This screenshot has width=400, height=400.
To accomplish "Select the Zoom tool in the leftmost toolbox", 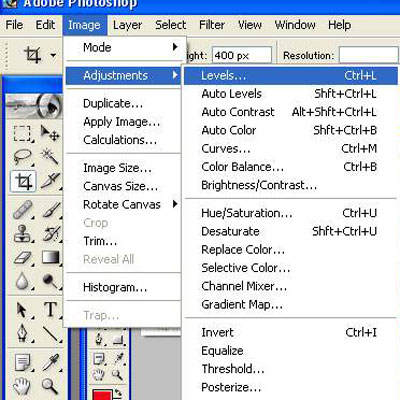I will (x=50, y=386).
